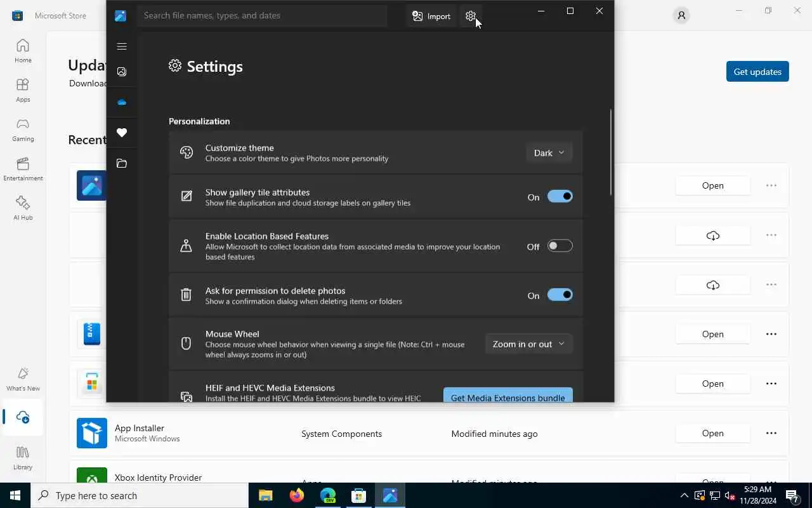Open File Explorer from taskbar
The image size is (812, 508).
click(265, 495)
